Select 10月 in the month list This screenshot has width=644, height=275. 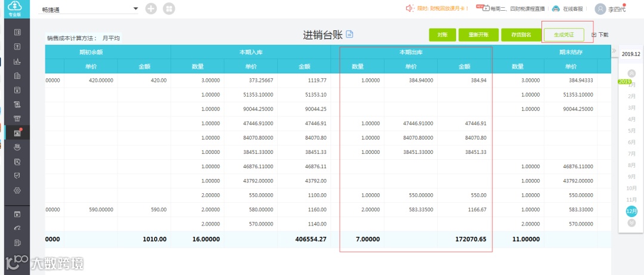point(631,189)
